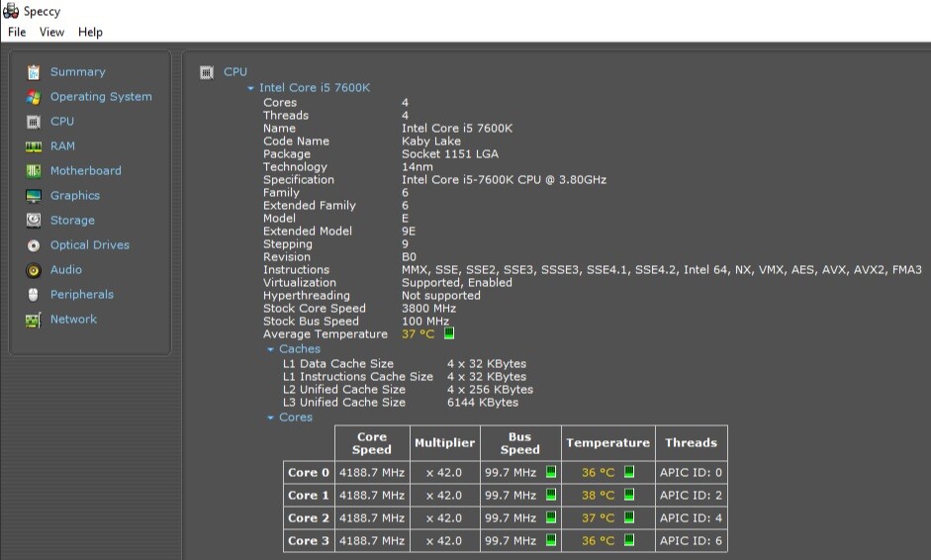Click the Summary icon in sidebar
Image resolution: width=931 pixels, height=560 pixels.
click(34, 72)
